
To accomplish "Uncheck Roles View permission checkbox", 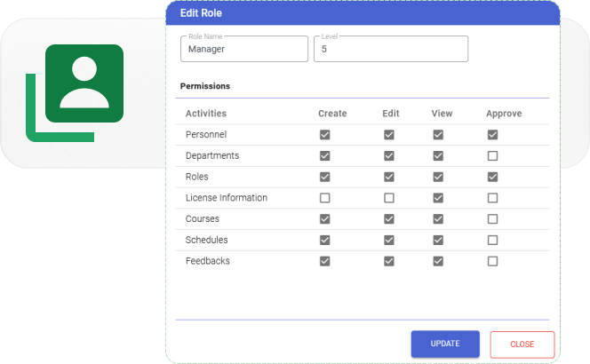I will (438, 177).
